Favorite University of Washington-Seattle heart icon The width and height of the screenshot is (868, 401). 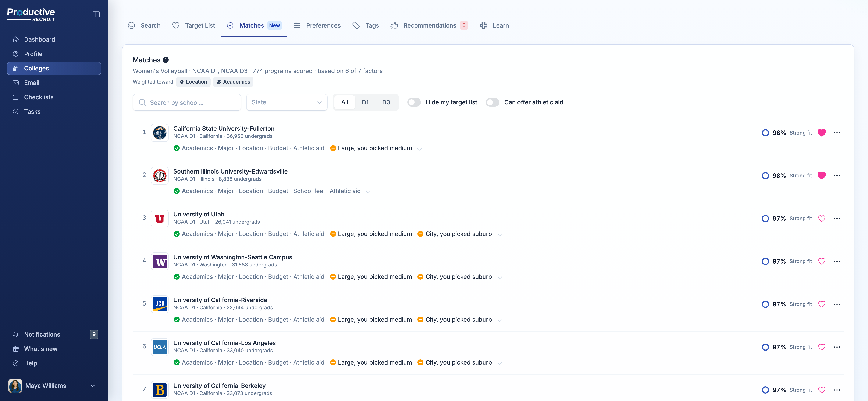click(x=822, y=261)
